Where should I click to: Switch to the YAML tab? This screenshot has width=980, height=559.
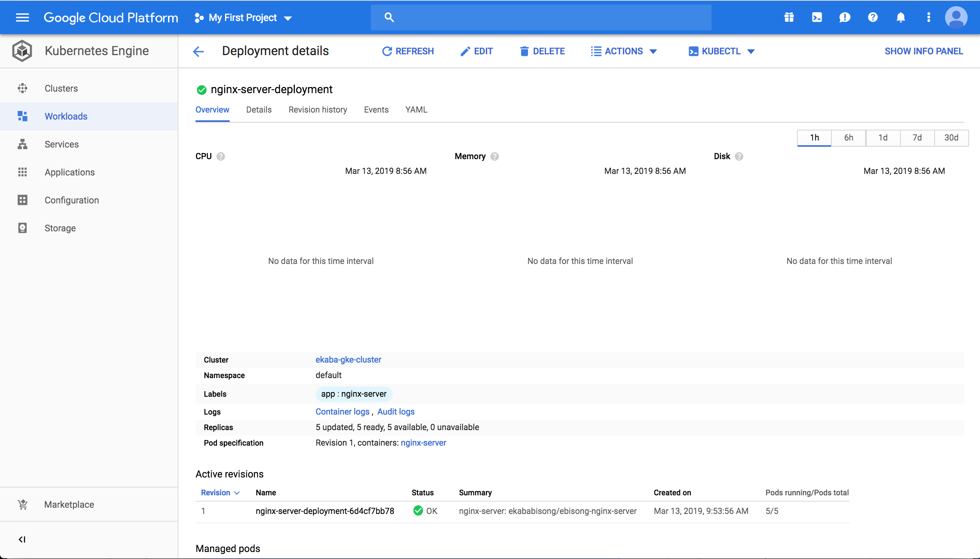coord(415,110)
